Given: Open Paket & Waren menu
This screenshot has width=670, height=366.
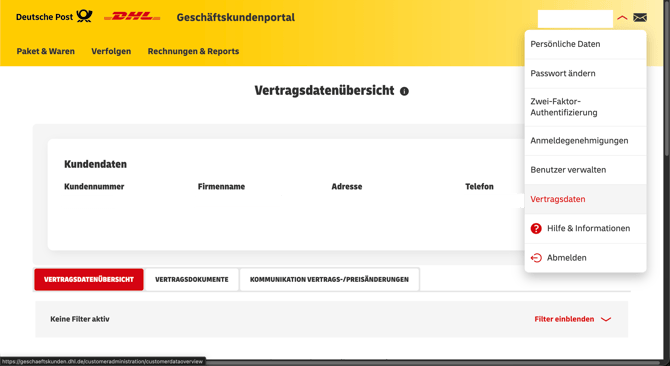Looking at the screenshot, I should point(46,51).
